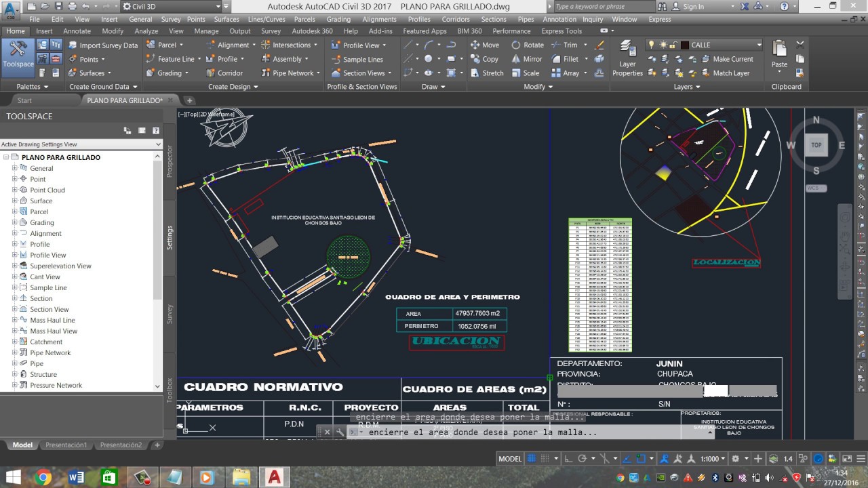The width and height of the screenshot is (868, 488).
Task: Open the Parcel dropdown
Action: tap(165, 45)
